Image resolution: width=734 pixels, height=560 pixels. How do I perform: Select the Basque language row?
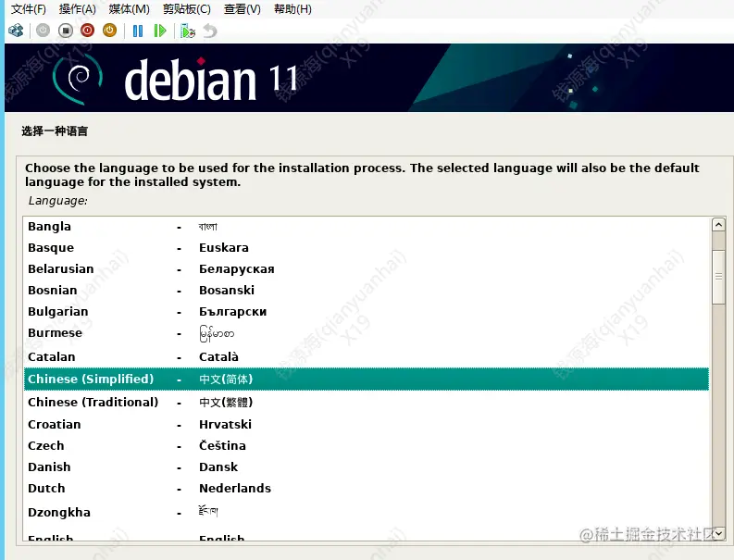tap(366, 248)
